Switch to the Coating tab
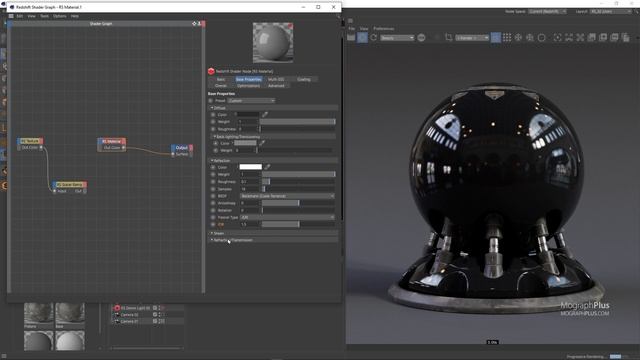The height and width of the screenshot is (360, 640). pyautogui.click(x=304, y=79)
